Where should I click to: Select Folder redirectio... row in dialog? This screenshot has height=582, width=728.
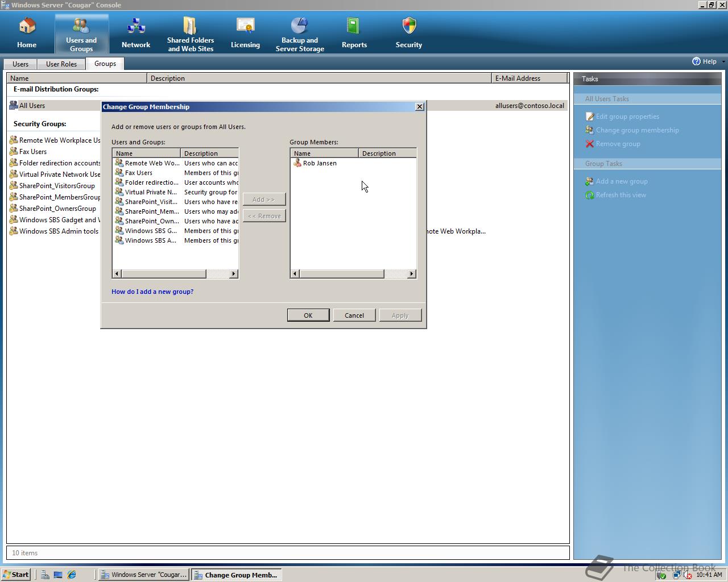click(x=176, y=182)
